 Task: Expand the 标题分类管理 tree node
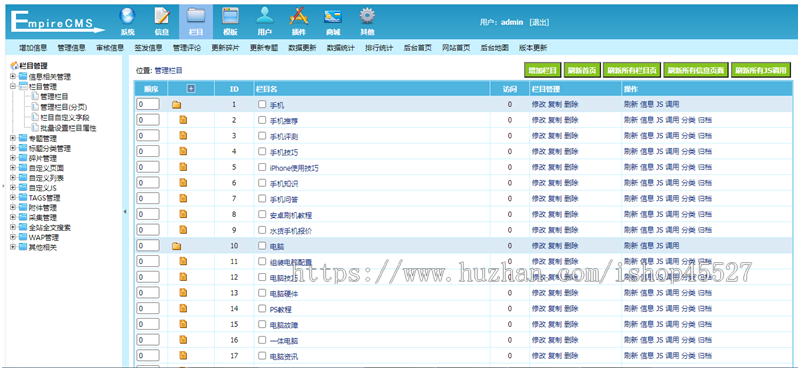pyautogui.click(x=13, y=149)
